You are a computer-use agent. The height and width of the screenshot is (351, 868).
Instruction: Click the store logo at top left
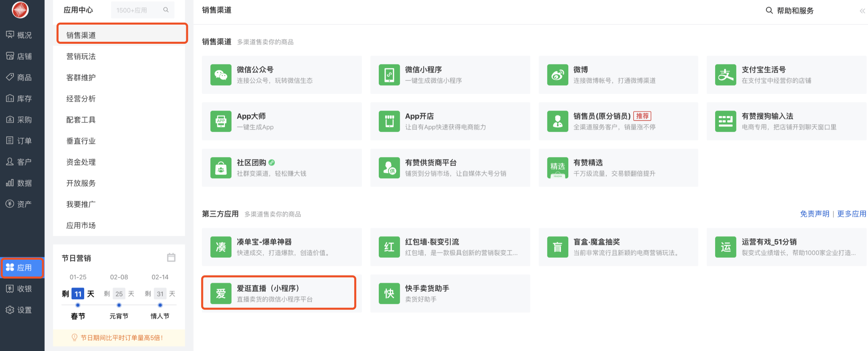coord(20,10)
